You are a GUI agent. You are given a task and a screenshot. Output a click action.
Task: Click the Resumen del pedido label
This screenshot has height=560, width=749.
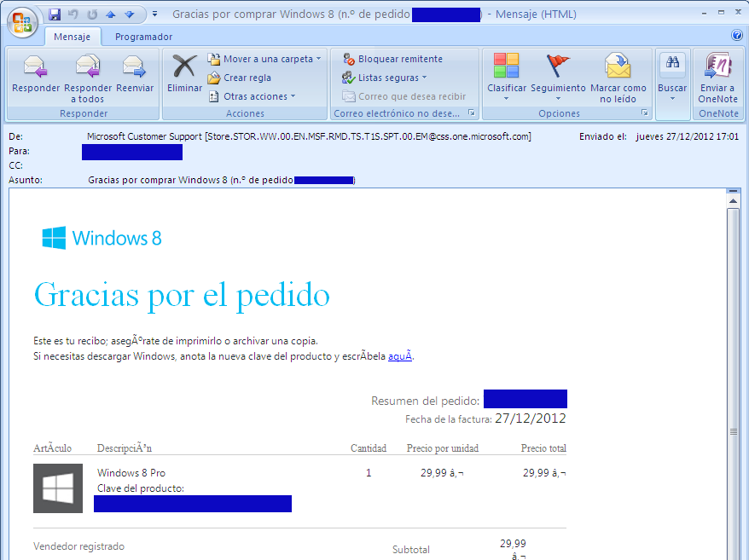(x=425, y=401)
